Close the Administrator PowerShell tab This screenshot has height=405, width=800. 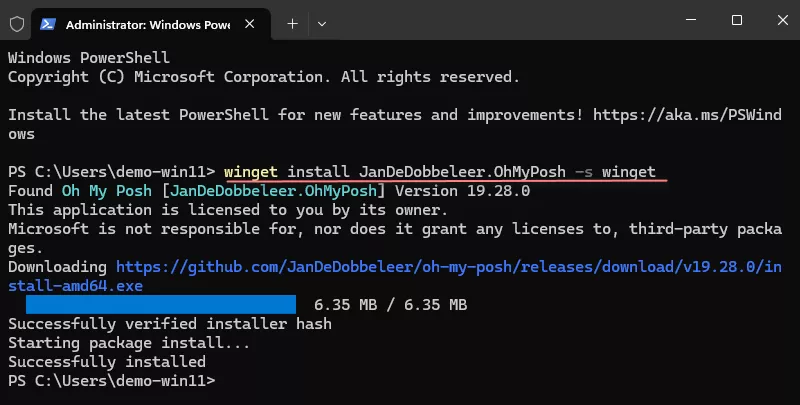249,23
